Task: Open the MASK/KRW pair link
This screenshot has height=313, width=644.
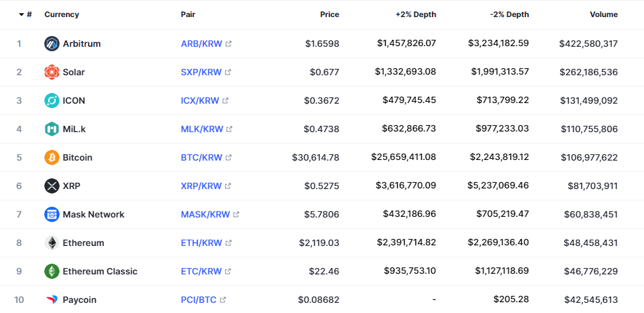Action: 204,214
